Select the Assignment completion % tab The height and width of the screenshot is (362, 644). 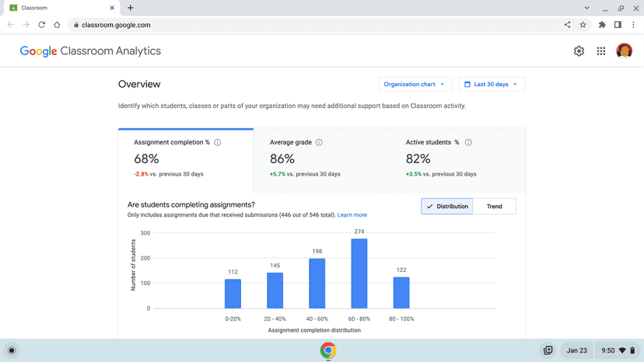point(186,161)
